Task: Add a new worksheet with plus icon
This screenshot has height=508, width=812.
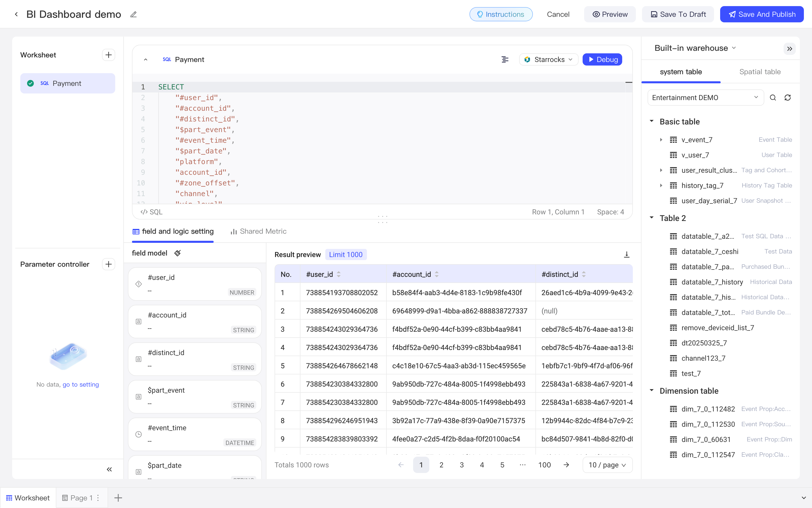Action: pos(108,55)
